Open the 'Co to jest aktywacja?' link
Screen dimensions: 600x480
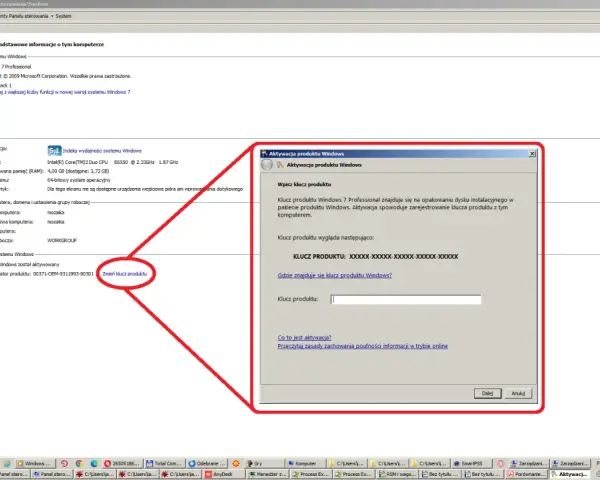(305, 338)
